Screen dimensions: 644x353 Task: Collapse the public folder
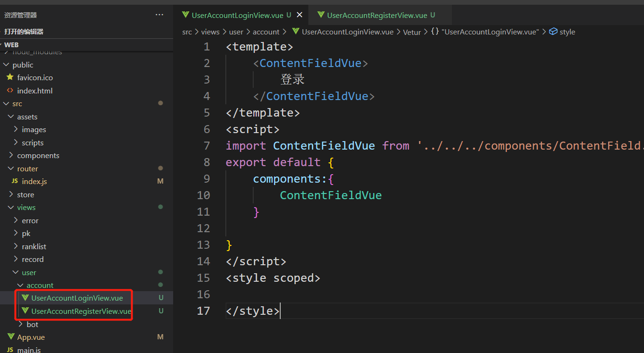point(6,65)
